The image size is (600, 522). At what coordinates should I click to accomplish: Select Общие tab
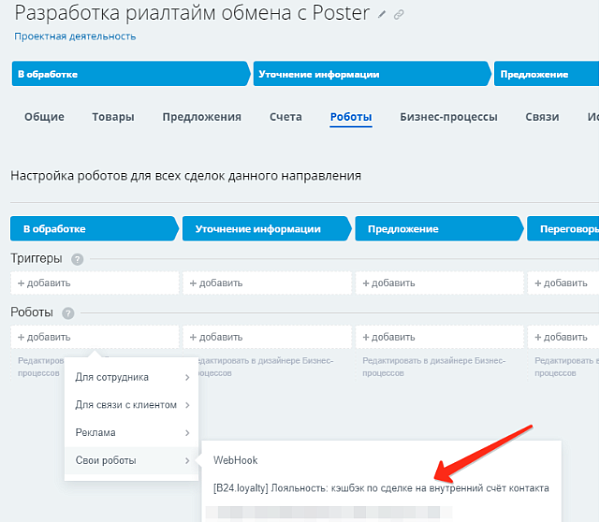(x=44, y=117)
